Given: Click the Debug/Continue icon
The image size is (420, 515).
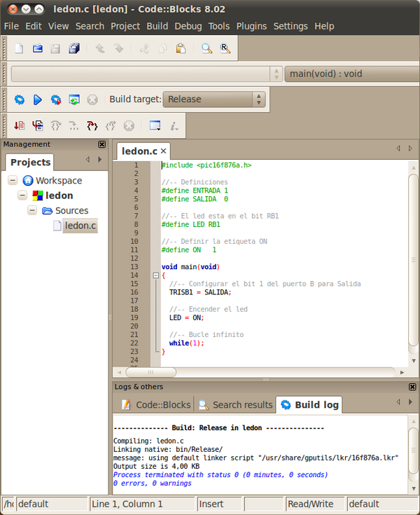Looking at the screenshot, I should [20, 126].
